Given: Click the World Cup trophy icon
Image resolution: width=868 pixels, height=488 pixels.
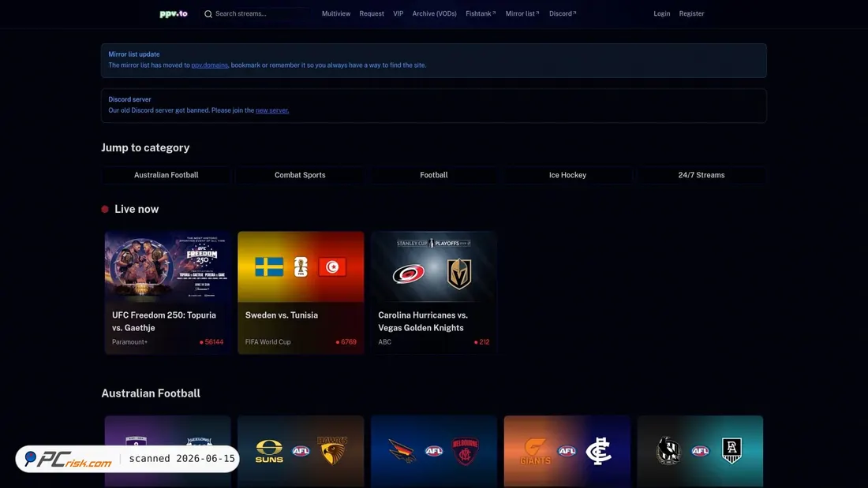Looking at the screenshot, I should [301, 266].
